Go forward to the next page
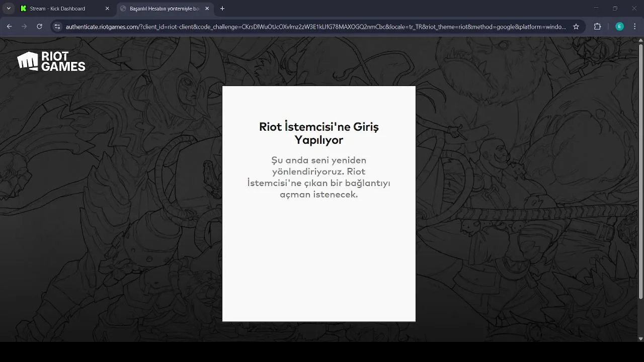 24,27
